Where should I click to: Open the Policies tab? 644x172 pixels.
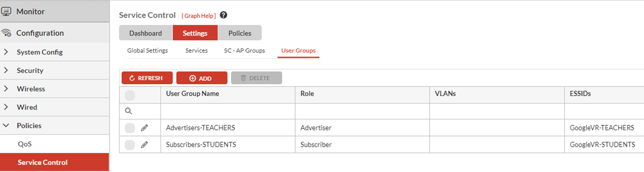point(240,33)
